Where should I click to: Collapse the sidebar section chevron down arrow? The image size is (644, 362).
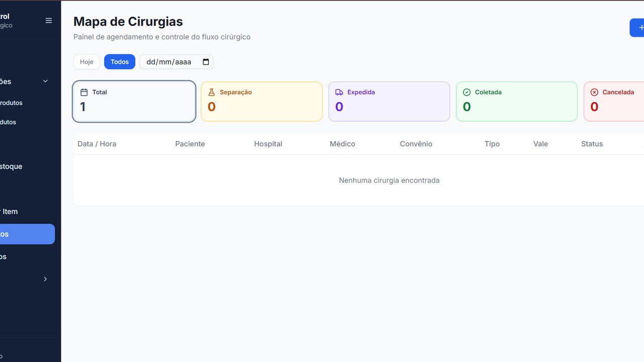(x=45, y=81)
